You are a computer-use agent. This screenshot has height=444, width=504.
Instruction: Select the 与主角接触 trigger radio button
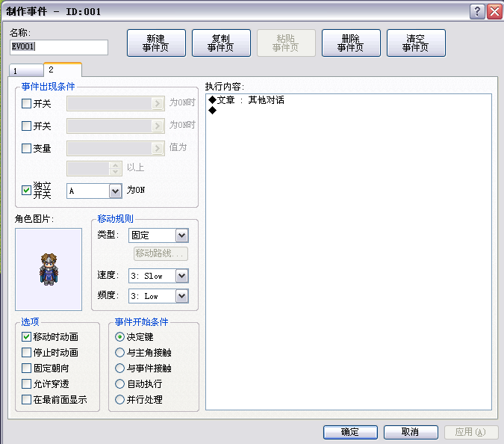click(119, 353)
